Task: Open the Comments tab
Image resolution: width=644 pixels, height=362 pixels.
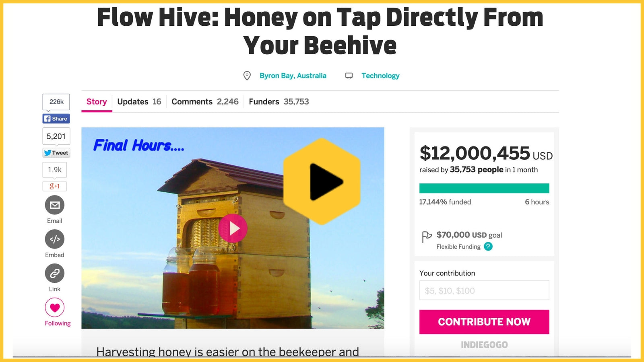Action: (x=205, y=102)
